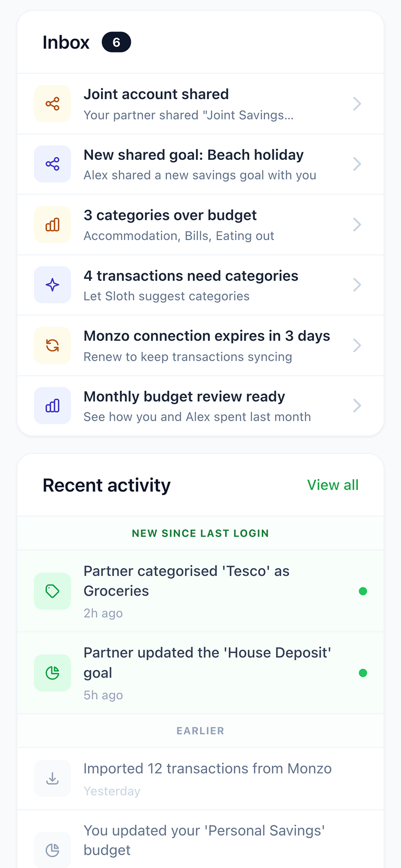This screenshot has height=868, width=401.
Task: Click the purple bar chart budget review icon
Action: coord(52,406)
